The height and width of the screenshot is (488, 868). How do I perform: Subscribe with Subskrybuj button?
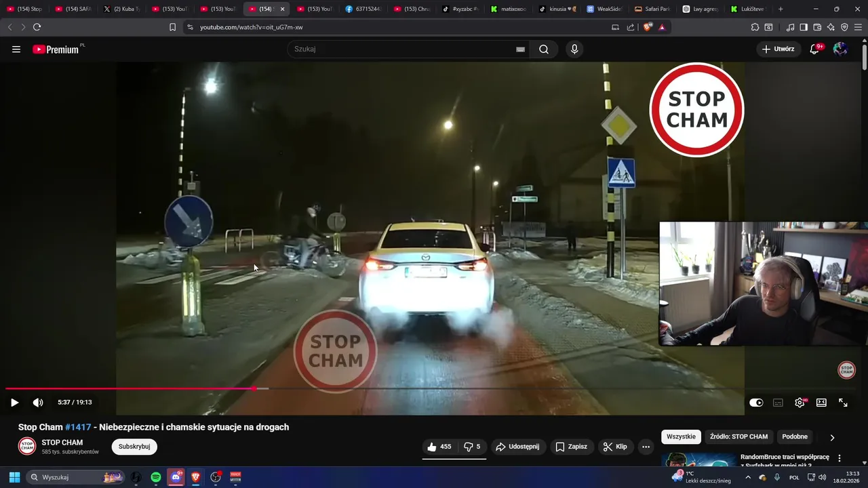[x=134, y=447]
